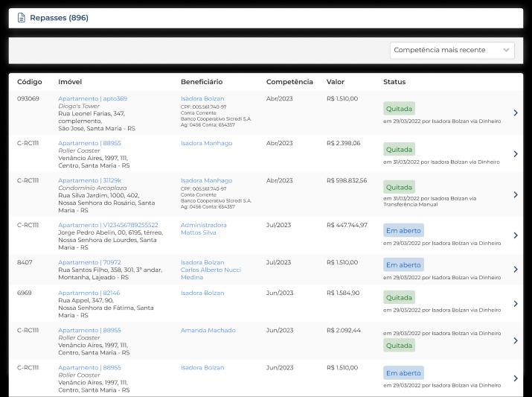Open Isadora Bolzan beneficiary in row 8407

pyautogui.click(x=202, y=262)
